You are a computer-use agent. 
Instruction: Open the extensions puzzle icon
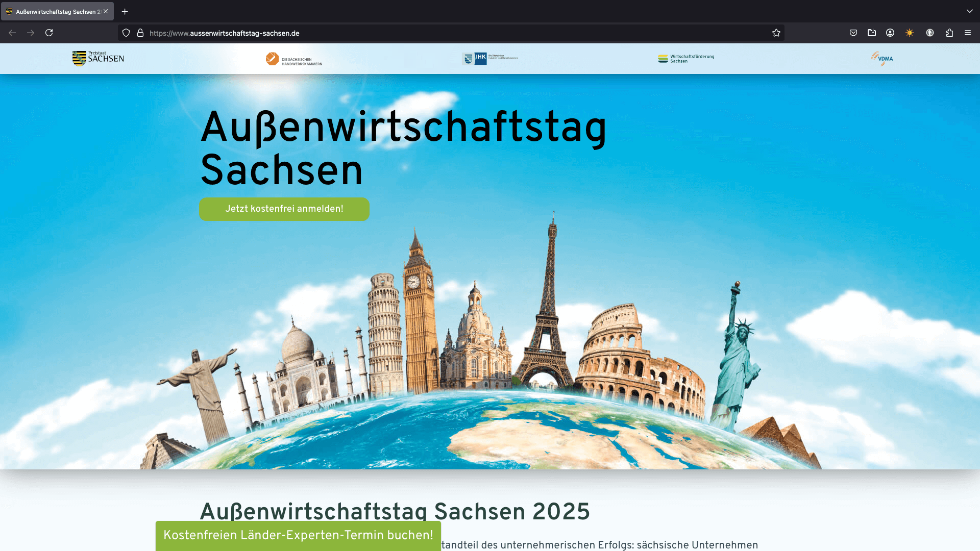click(949, 33)
